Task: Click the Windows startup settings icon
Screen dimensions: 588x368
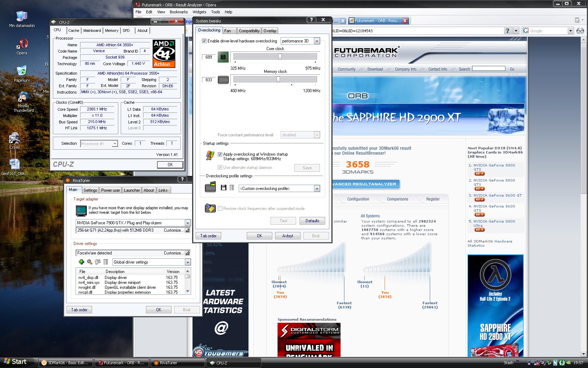Action: pyautogui.click(x=210, y=155)
